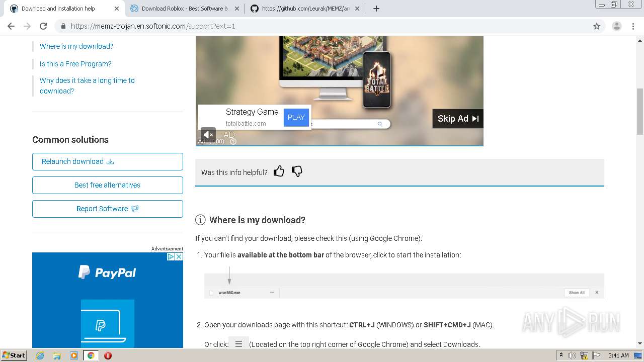Open Windows Explorer folder on taskbar
Image resolution: width=644 pixels, height=362 pixels.
[x=57, y=355]
